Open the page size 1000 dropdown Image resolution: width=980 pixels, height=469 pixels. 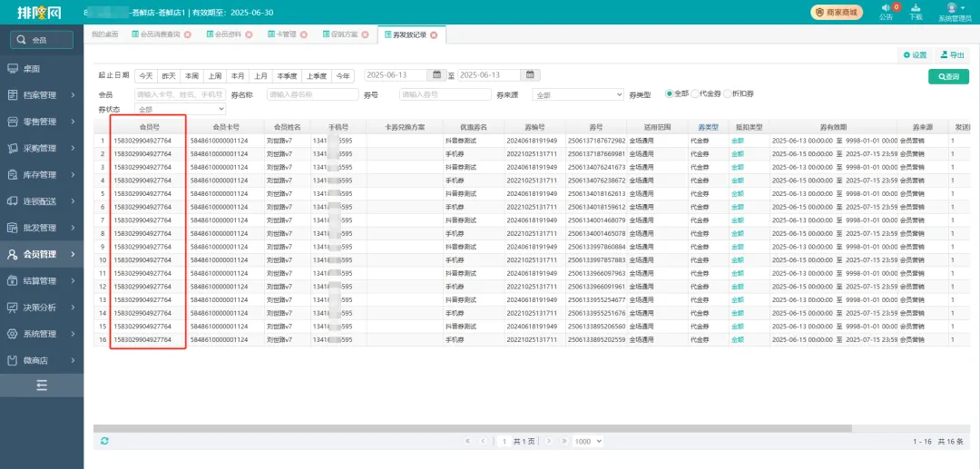[588, 441]
